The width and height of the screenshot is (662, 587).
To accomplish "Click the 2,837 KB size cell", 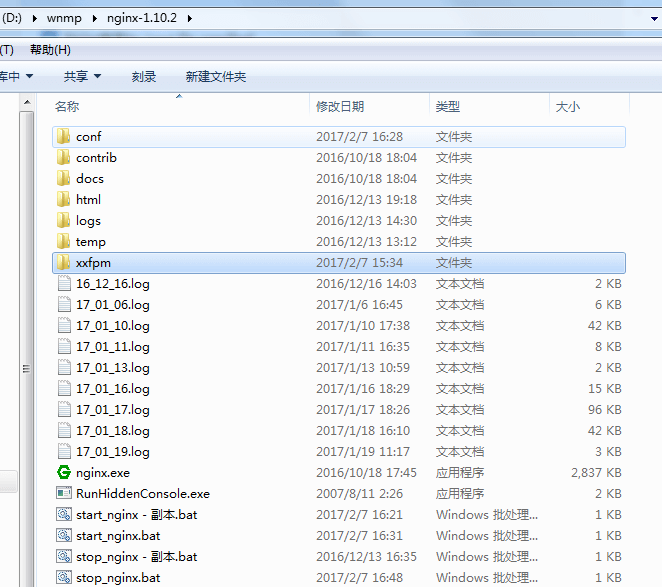I will pyautogui.click(x=596, y=473).
